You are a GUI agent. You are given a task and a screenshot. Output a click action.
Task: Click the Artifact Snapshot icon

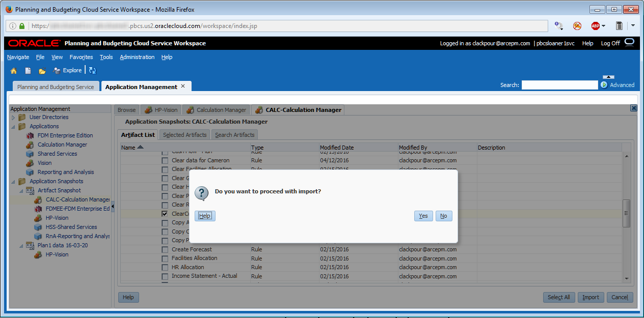click(30, 190)
